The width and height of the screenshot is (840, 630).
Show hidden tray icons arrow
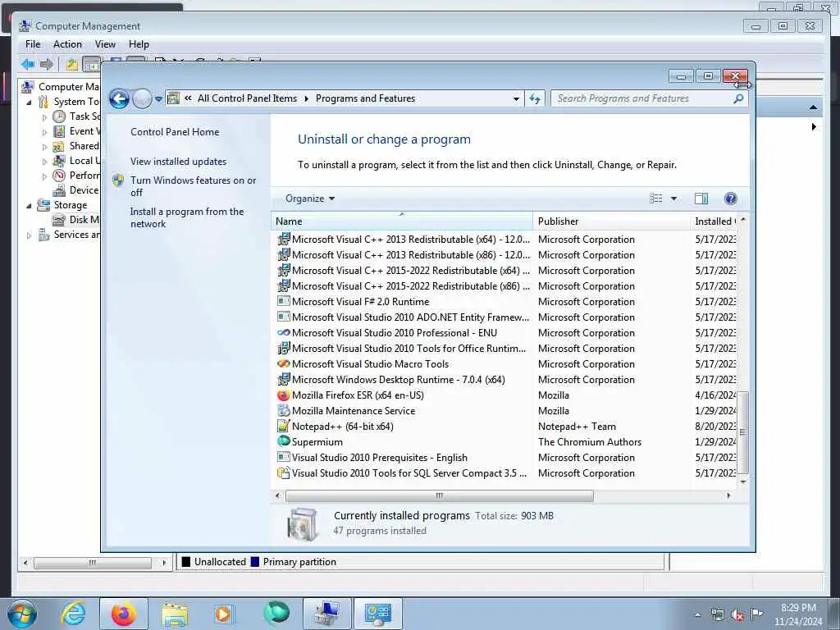point(697,615)
